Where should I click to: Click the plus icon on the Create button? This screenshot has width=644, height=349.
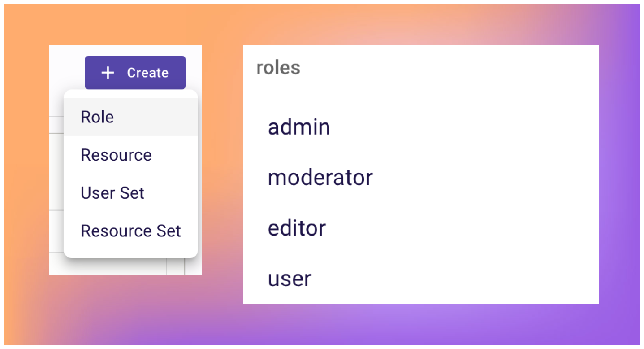108,72
